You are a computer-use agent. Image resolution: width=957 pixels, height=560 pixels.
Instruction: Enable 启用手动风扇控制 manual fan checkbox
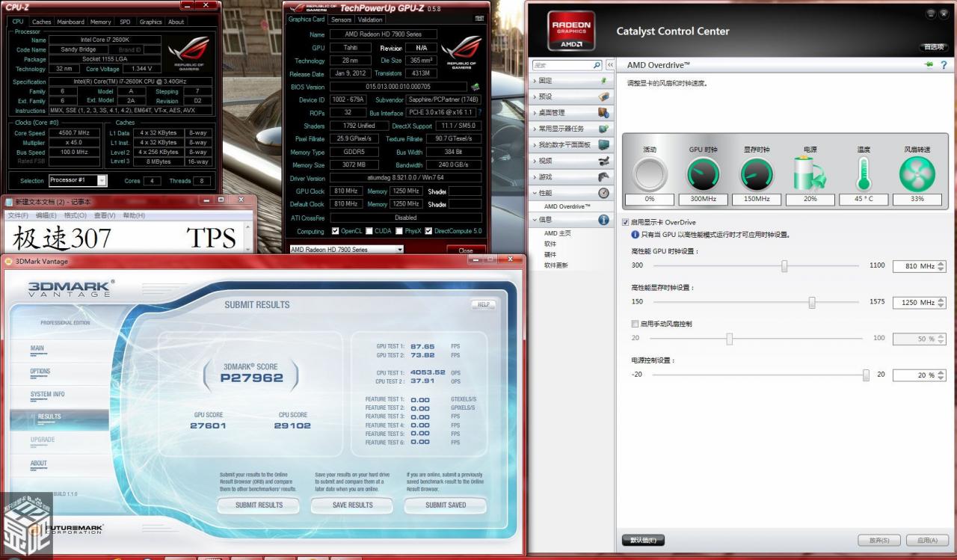(635, 324)
